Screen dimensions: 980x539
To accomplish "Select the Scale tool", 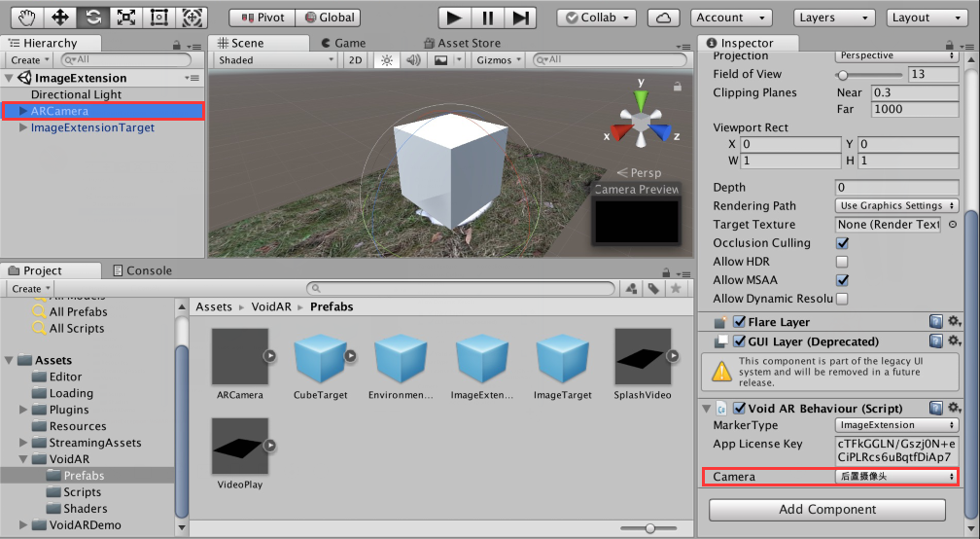I will click(x=125, y=18).
